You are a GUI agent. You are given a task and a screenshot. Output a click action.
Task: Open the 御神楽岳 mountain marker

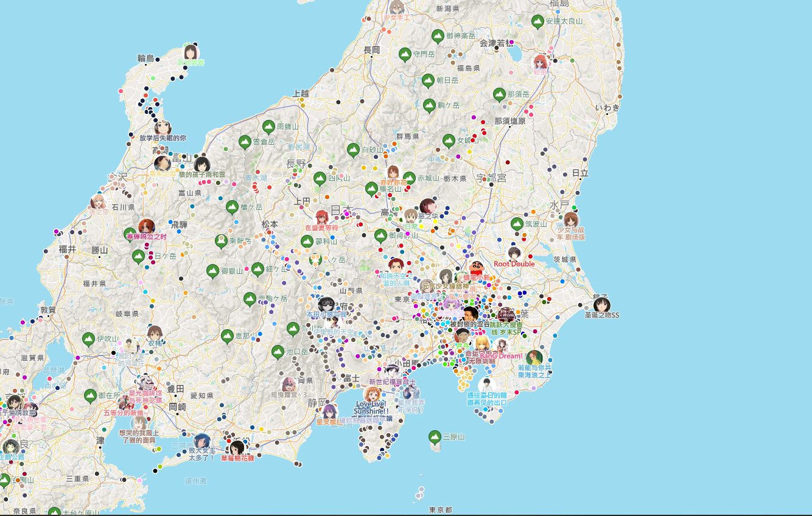pyautogui.click(x=437, y=36)
